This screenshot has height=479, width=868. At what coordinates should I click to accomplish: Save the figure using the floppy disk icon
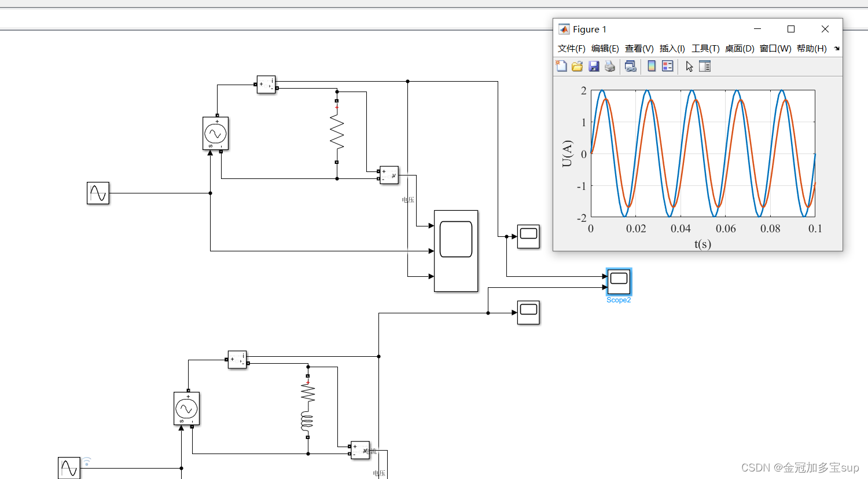coord(594,66)
